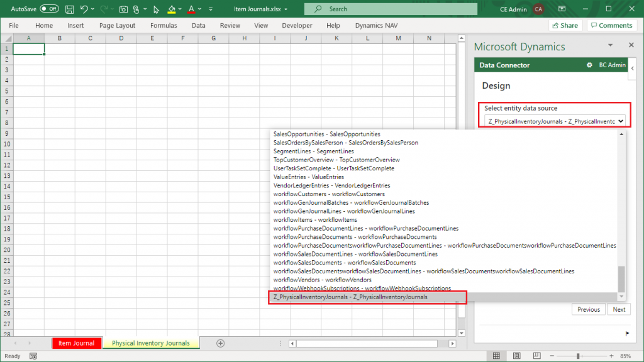Open the File menu
This screenshot has width=644, height=362.
pyautogui.click(x=14, y=25)
